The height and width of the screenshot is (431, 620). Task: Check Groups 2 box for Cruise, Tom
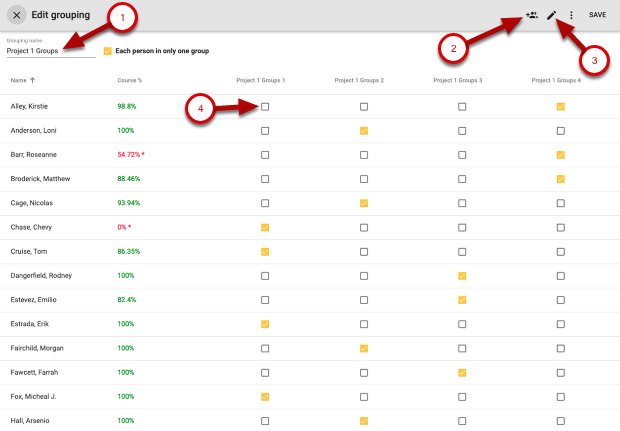pos(364,251)
